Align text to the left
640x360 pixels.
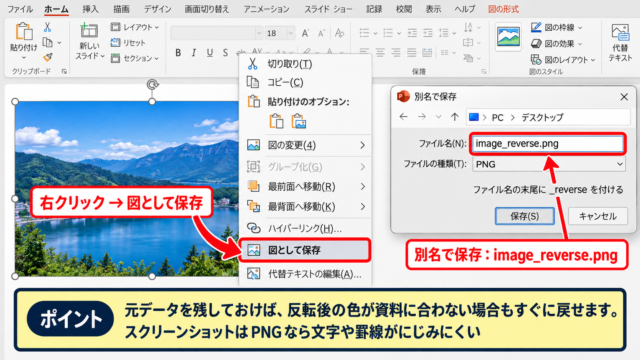pos(364,52)
